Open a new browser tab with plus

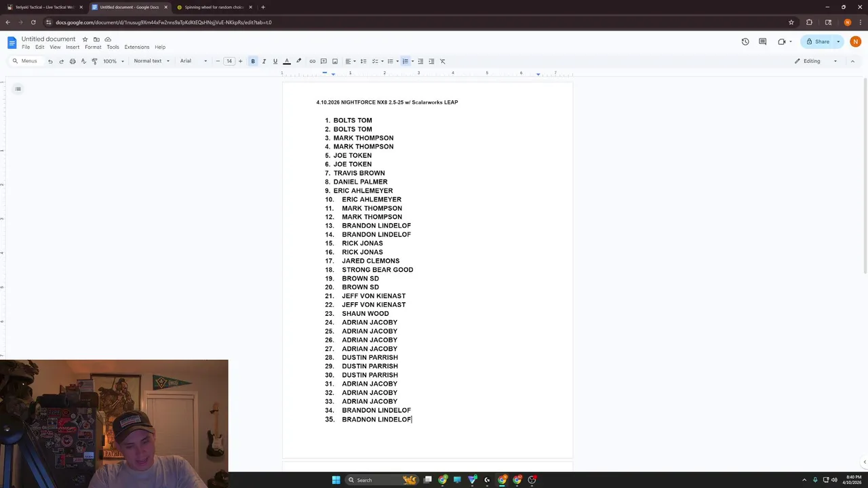[263, 7]
